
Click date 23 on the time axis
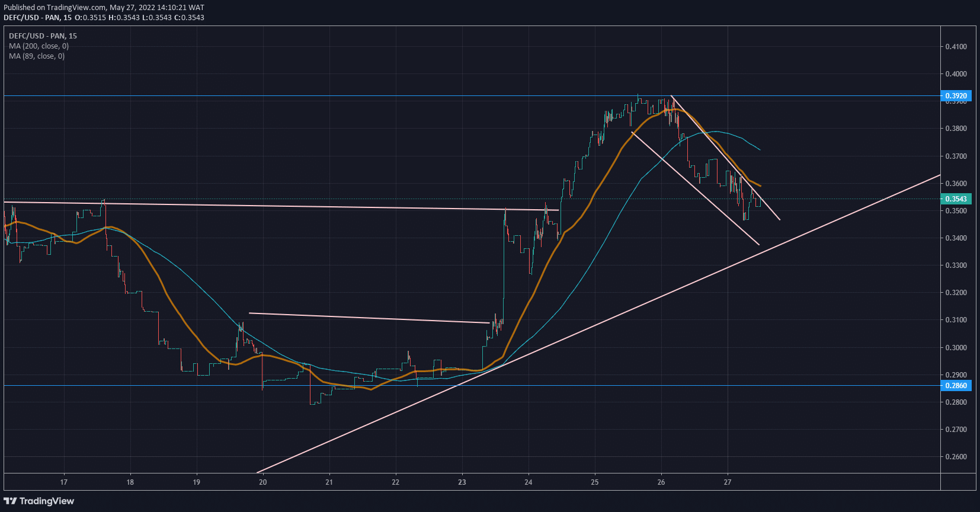coord(462,482)
